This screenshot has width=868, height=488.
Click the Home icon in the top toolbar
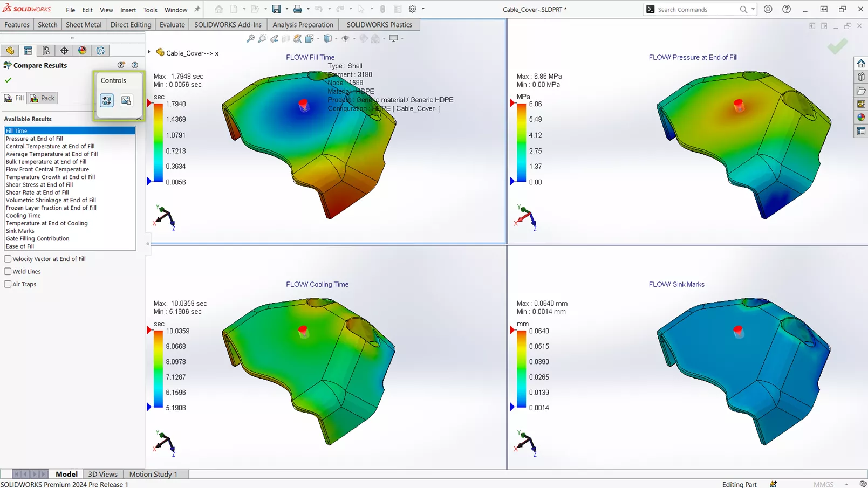pyautogui.click(x=218, y=9)
